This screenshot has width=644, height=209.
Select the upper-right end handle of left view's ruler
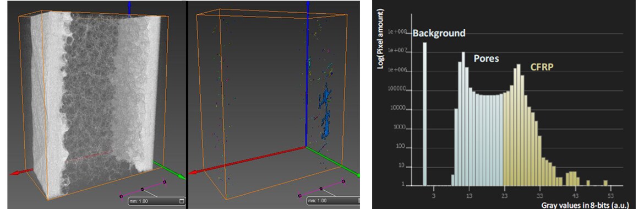(164, 181)
